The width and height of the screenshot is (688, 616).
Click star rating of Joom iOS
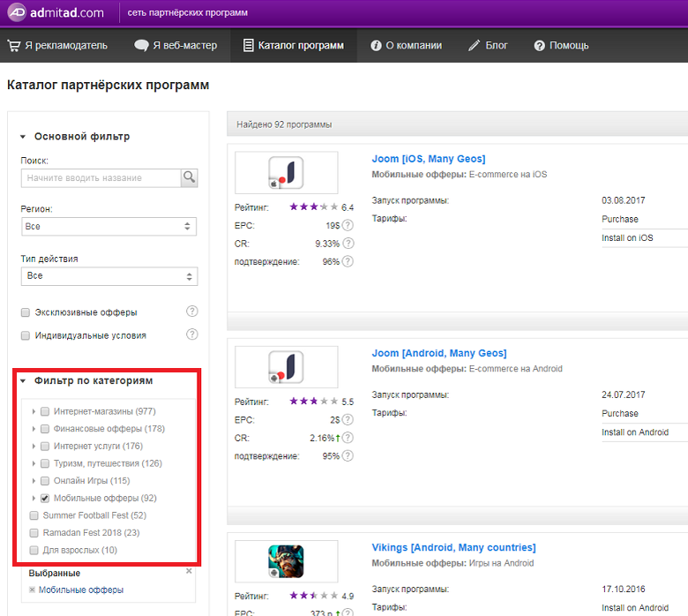coord(314,207)
